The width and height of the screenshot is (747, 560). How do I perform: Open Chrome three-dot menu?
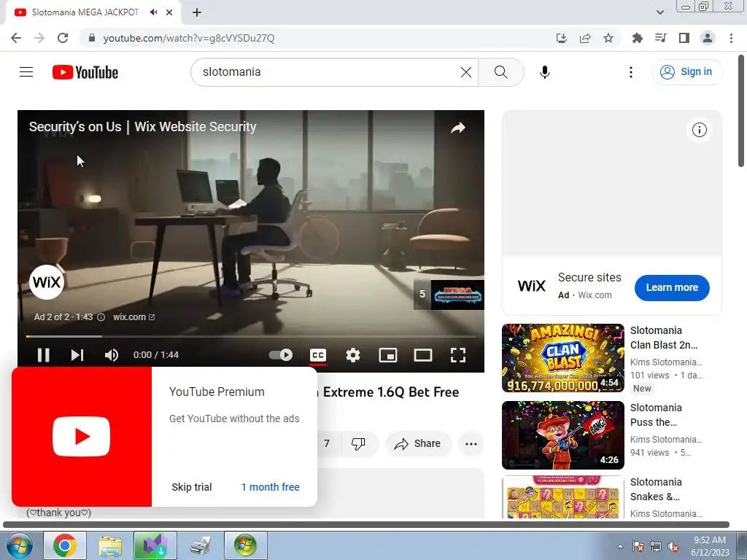tap(731, 38)
